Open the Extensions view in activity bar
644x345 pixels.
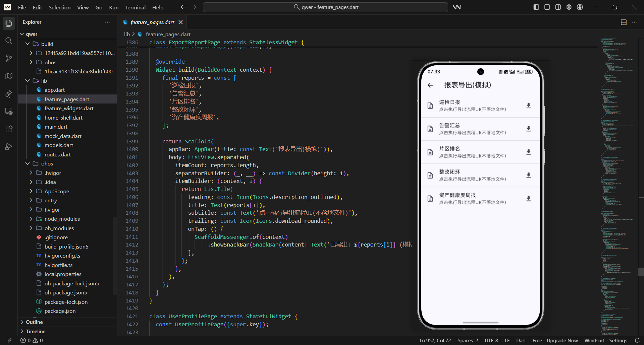[9, 129]
